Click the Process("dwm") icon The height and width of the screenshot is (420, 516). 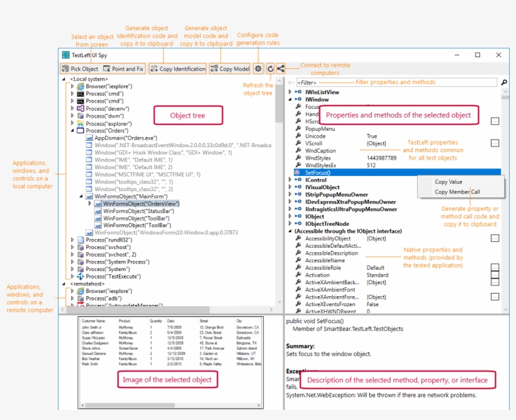pos(81,116)
